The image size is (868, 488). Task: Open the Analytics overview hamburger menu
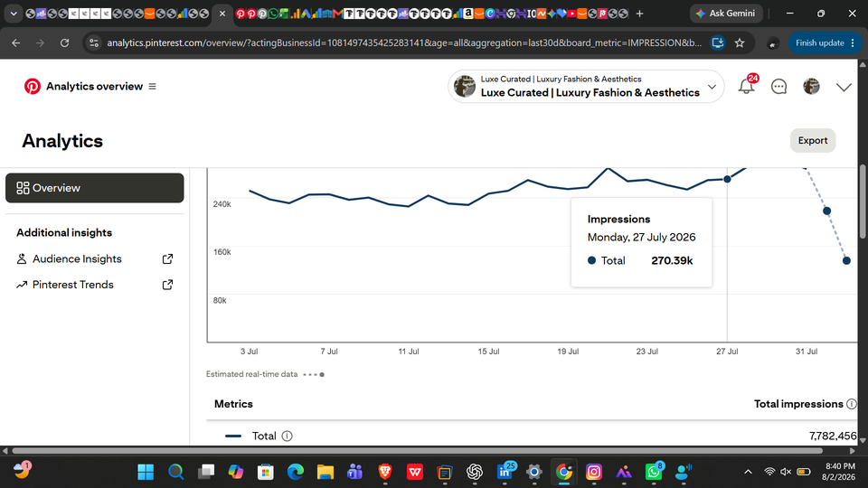152,87
